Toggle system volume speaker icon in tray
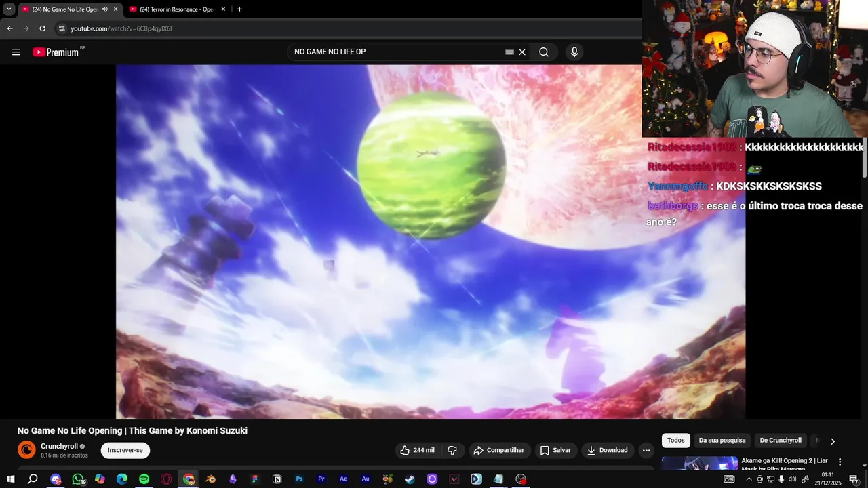868x488 pixels. 791,479
